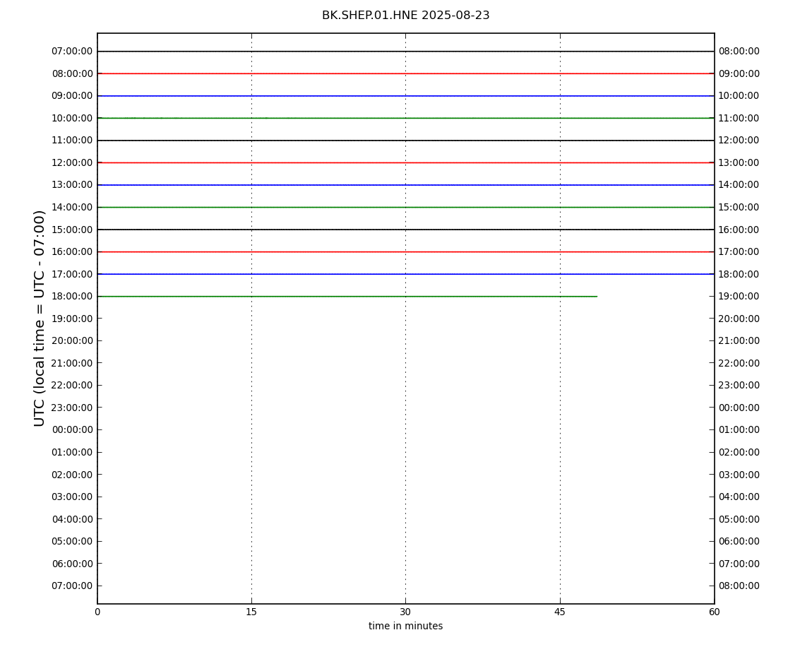Click the black trace starting at 15:00:00 UTC
The width and height of the screenshot is (812, 671).
405,230
